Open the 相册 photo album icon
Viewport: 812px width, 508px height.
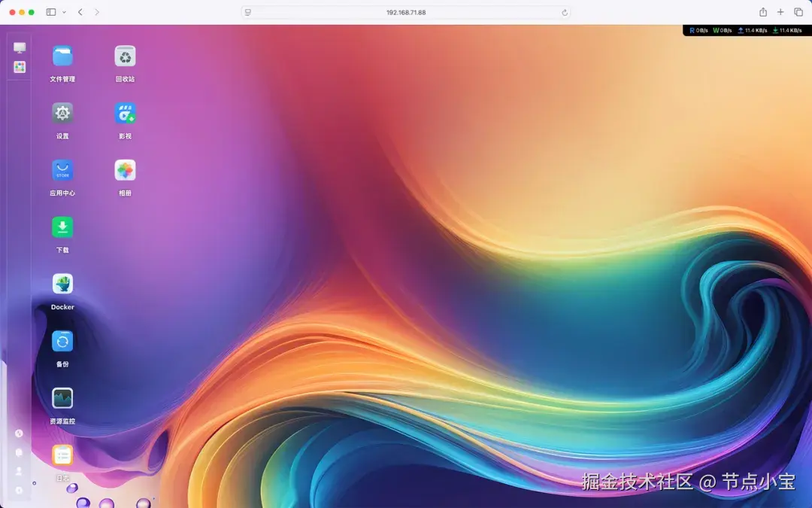126,170
